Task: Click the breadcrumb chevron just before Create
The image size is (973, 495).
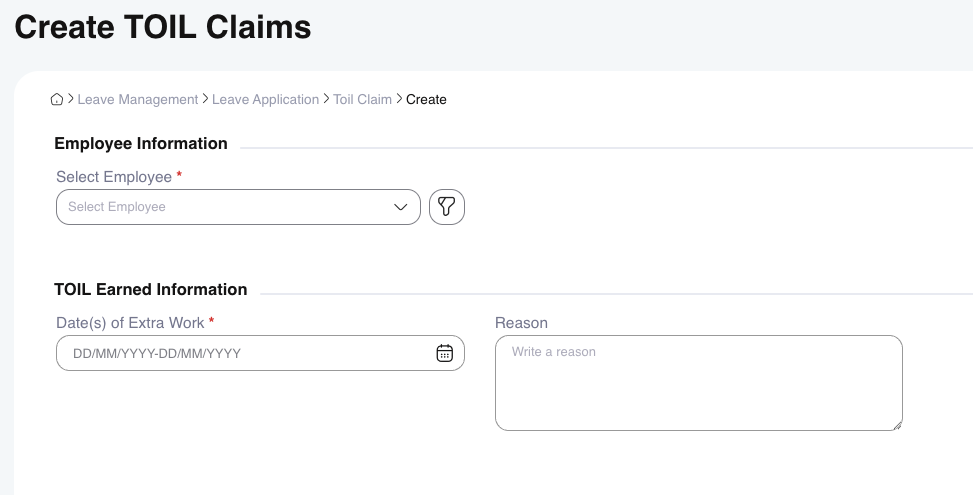Action: (x=399, y=99)
